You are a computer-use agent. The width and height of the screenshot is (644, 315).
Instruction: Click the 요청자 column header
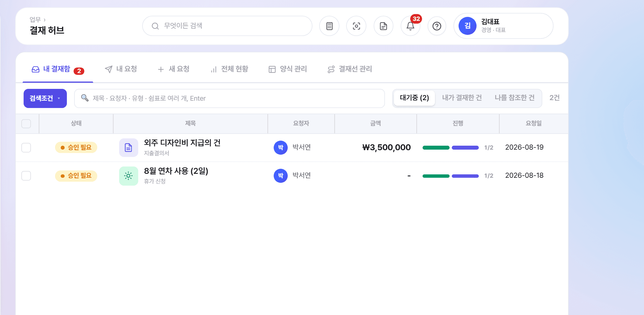pyautogui.click(x=301, y=123)
